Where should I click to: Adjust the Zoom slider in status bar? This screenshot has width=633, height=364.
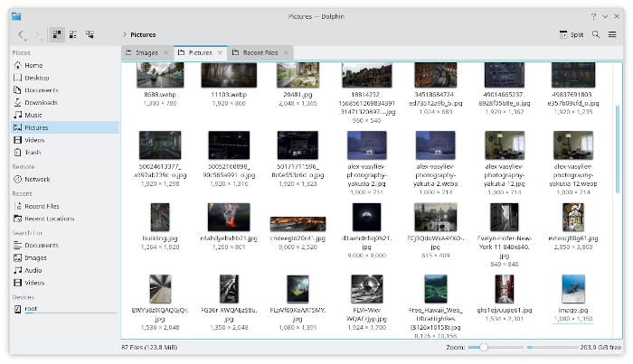pyautogui.click(x=485, y=347)
